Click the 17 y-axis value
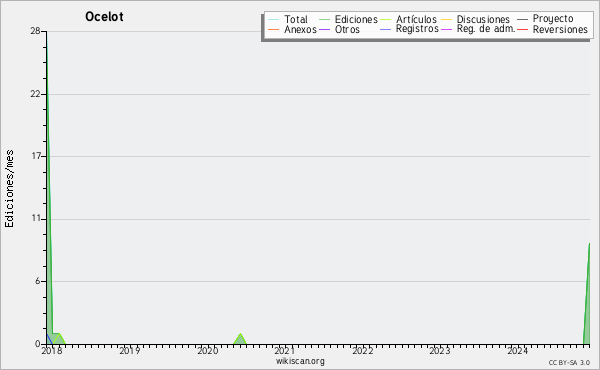Image resolution: width=600 pixels, height=370 pixels. [x=36, y=156]
